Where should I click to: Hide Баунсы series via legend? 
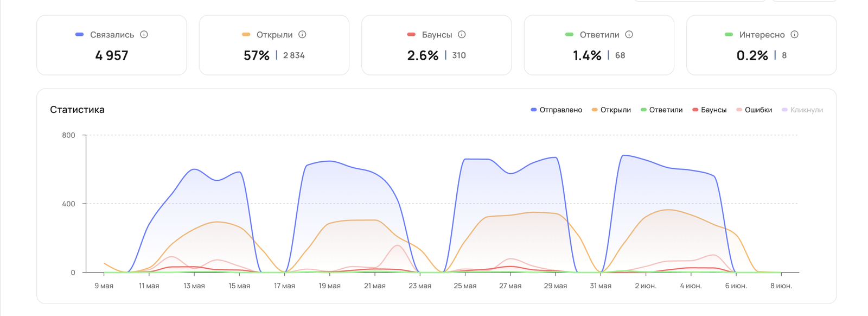(709, 110)
